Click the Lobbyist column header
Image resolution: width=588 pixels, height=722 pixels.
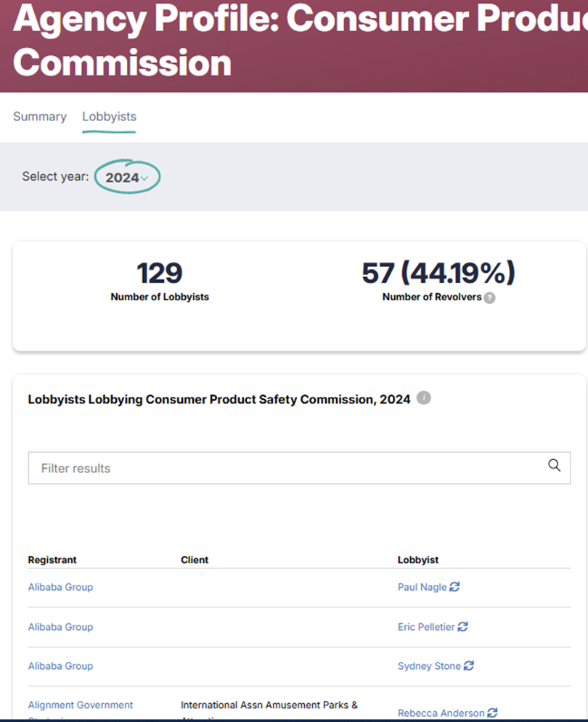click(x=418, y=560)
